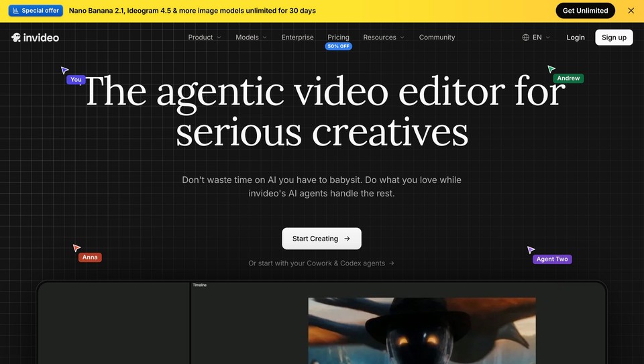Visit the Community page

coord(437,38)
